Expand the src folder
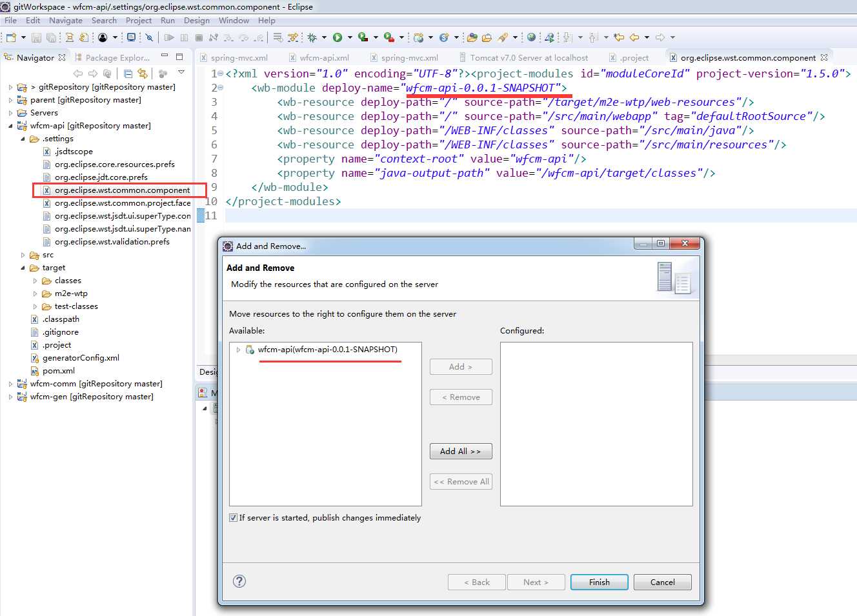 coord(23,255)
